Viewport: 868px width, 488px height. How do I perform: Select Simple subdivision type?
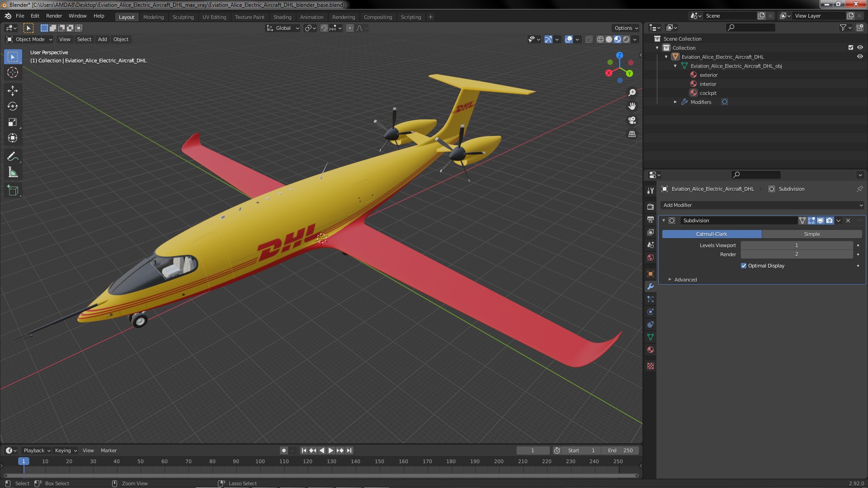[x=812, y=234]
